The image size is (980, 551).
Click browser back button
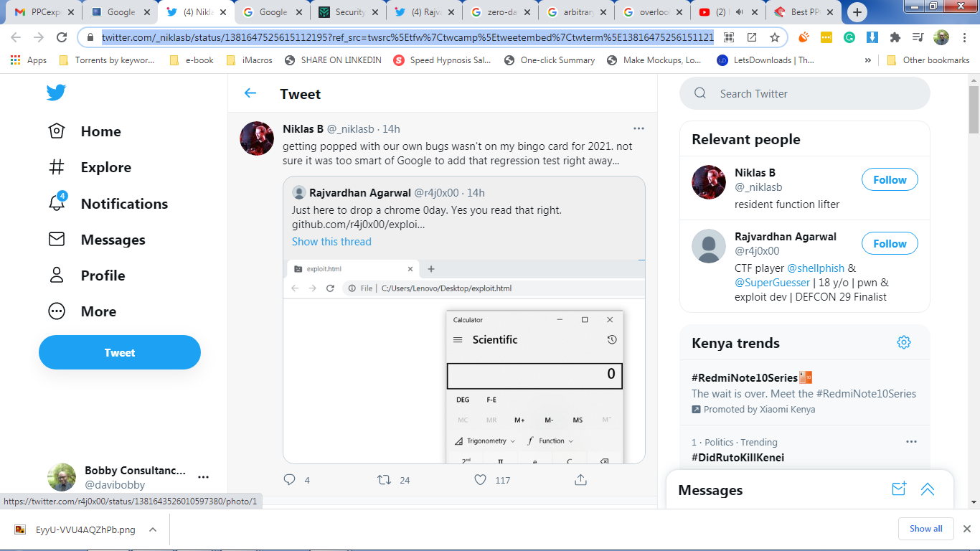pos(16,37)
